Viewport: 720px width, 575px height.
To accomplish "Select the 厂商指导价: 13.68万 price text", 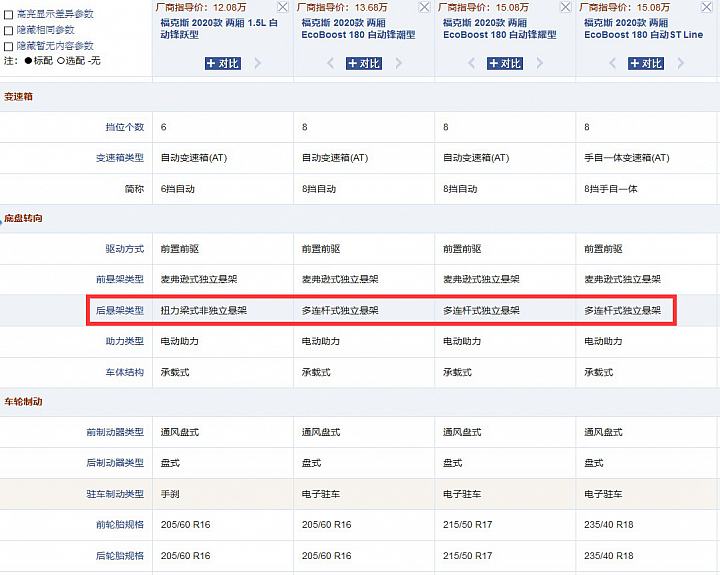I will point(342,7).
